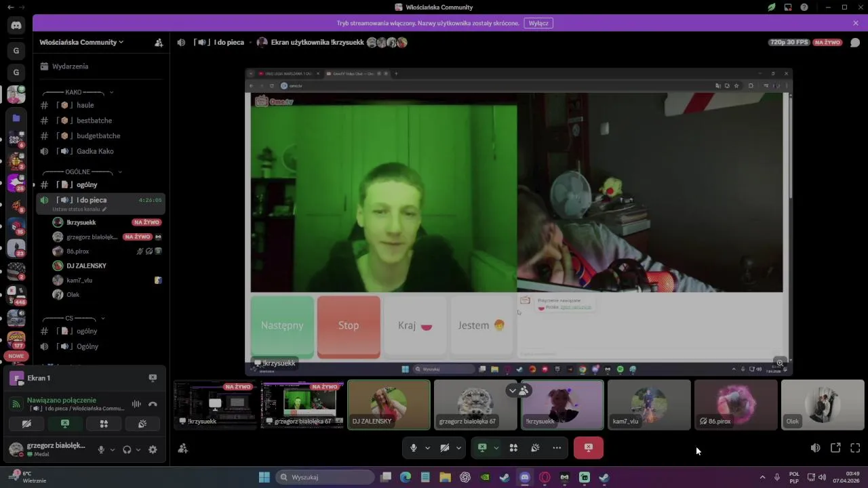
Task: Open haule text channel
Action: tap(100, 105)
